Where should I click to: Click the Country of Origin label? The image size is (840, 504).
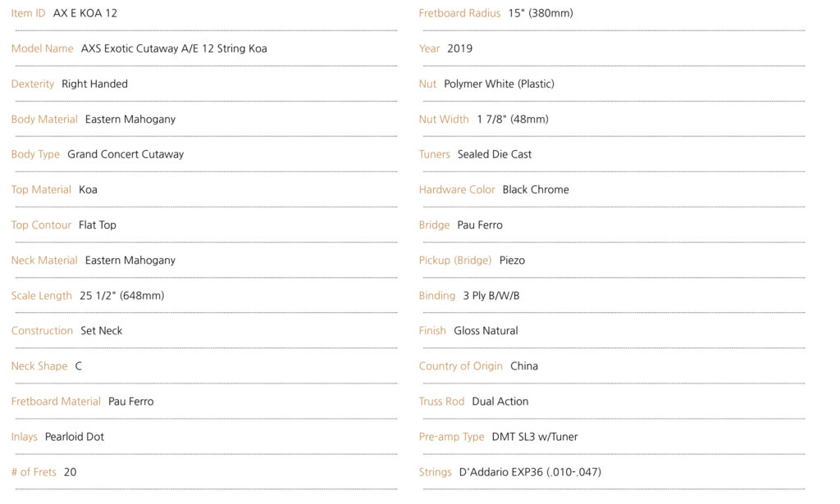point(461,366)
